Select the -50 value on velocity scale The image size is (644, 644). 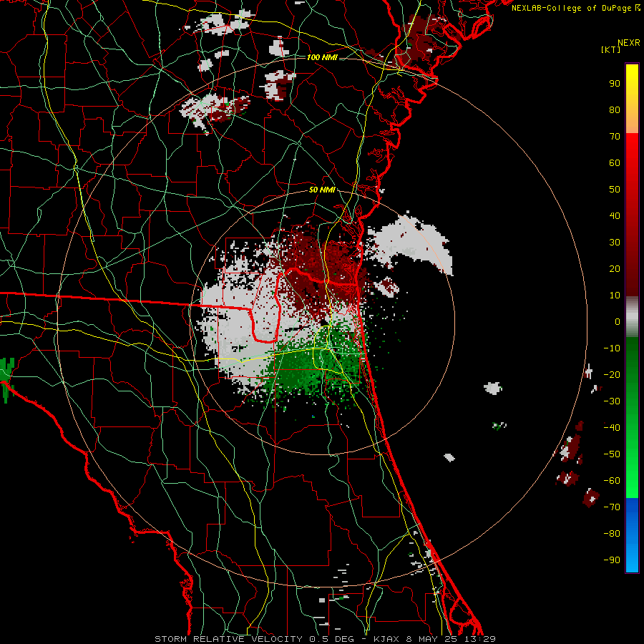click(612, 454)
